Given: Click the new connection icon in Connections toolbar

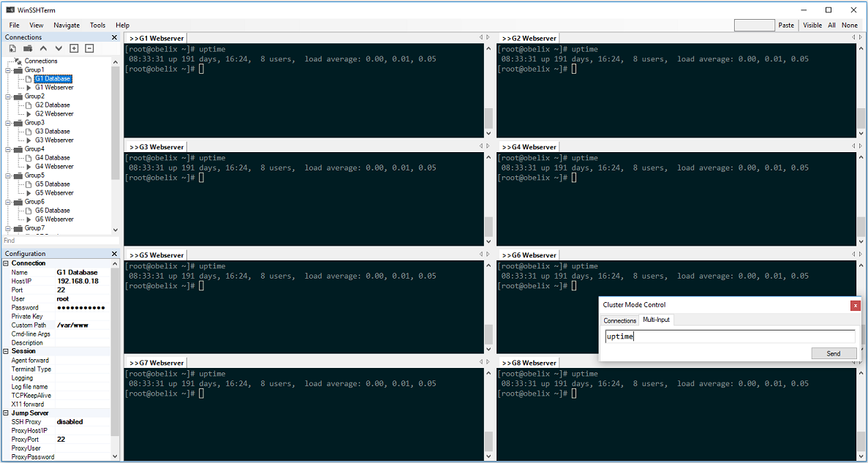Looking at the screenshot, I should 12,49.
